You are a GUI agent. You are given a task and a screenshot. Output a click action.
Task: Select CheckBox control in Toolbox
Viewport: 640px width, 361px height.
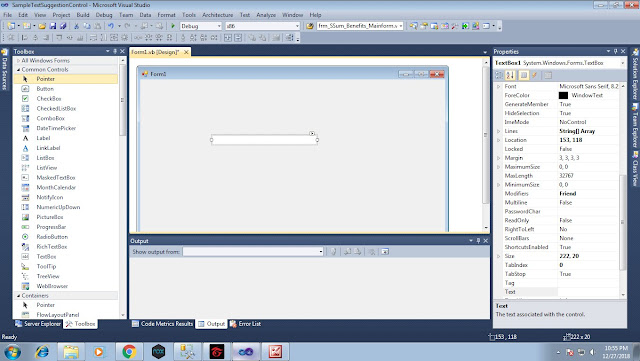49,98
